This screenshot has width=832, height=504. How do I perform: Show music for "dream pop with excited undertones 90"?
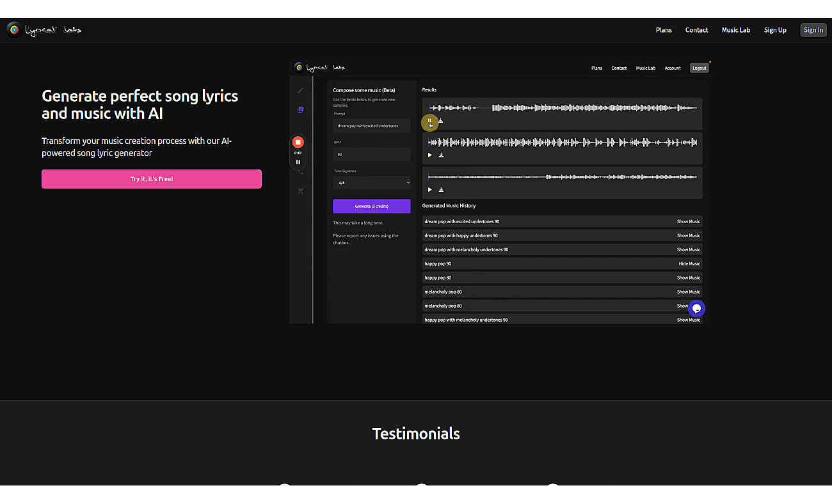(x=689, y=221)
